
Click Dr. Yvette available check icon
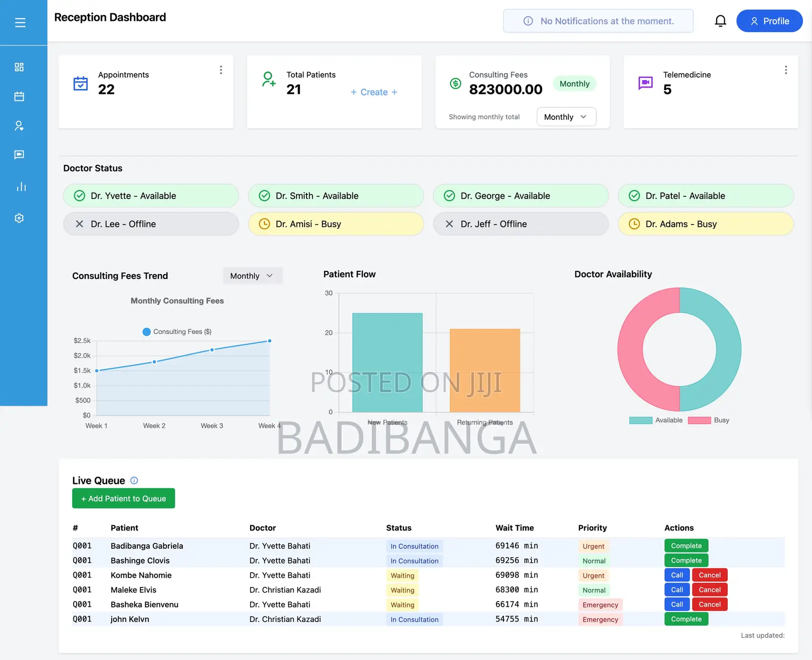click(80, 196)
